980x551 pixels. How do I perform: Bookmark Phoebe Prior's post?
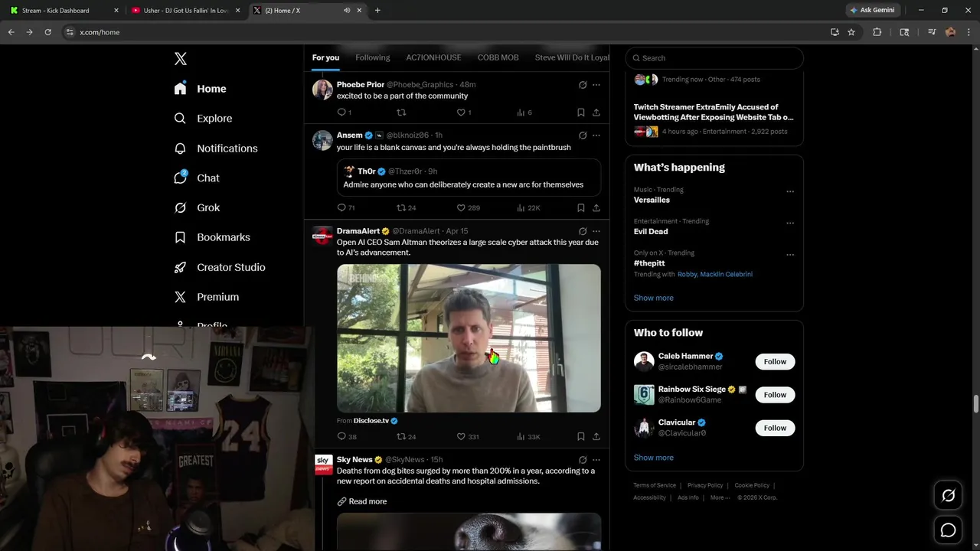click(581, 112)
